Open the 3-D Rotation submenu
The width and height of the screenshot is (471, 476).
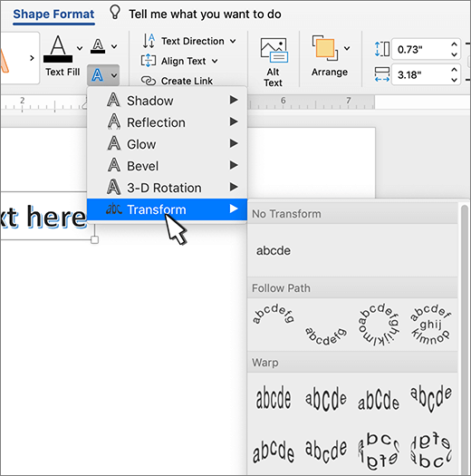click(167, 188)
